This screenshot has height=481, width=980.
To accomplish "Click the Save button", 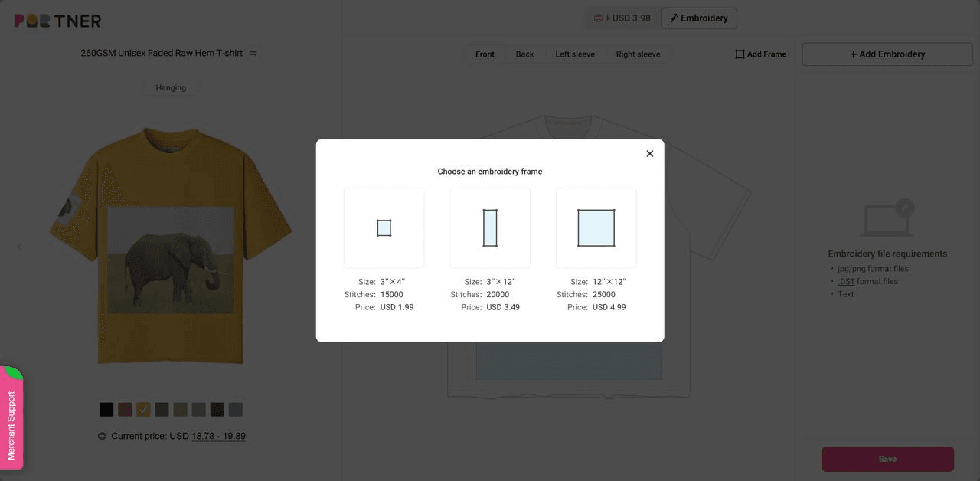I will [x=887, y=459].
